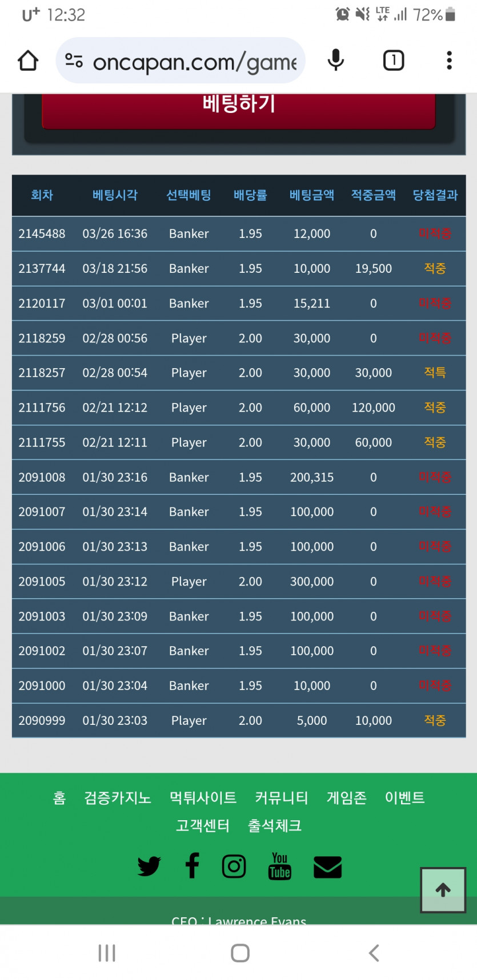The image size is (477, 980).
Task: Open the YouTube icon in footer
Action: 279,866
